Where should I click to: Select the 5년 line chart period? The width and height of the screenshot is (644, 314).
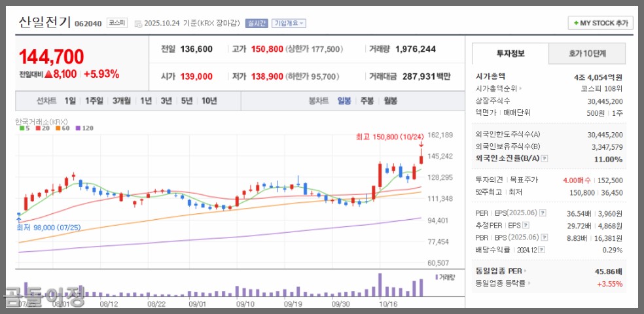[187, 101]
